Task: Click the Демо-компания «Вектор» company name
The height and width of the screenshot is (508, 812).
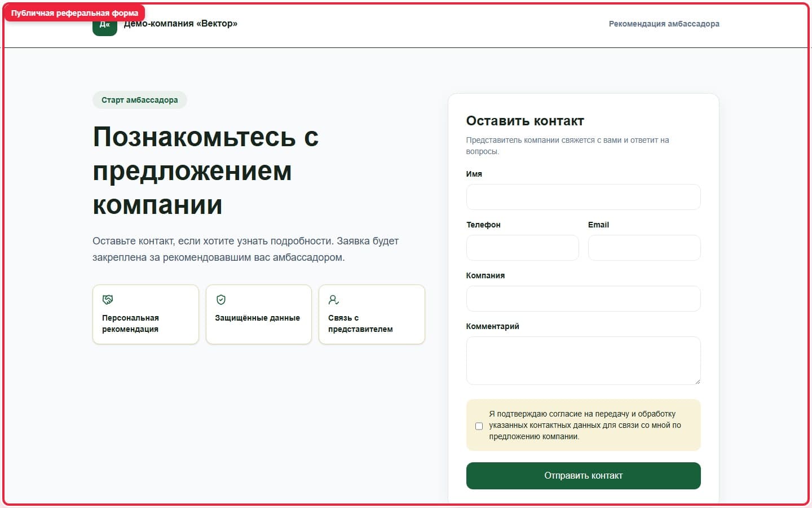Action: [180, 24]
